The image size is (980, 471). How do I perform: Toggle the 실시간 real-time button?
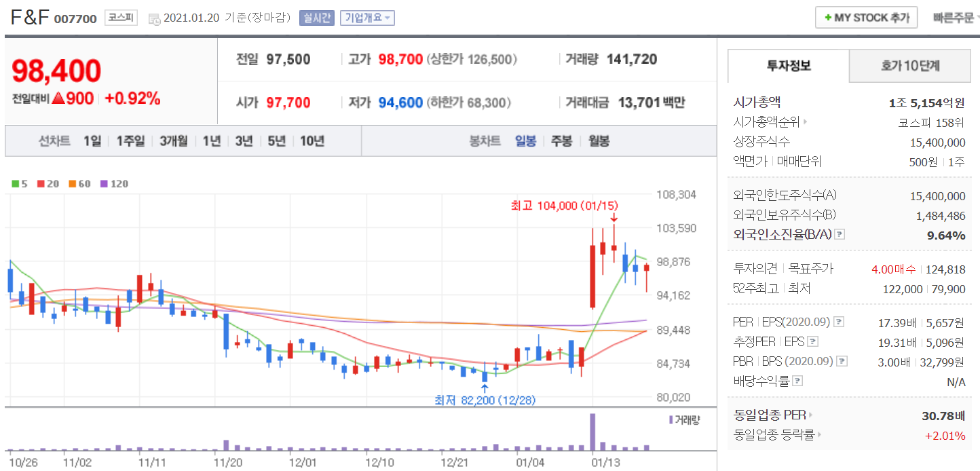(316, 18)
